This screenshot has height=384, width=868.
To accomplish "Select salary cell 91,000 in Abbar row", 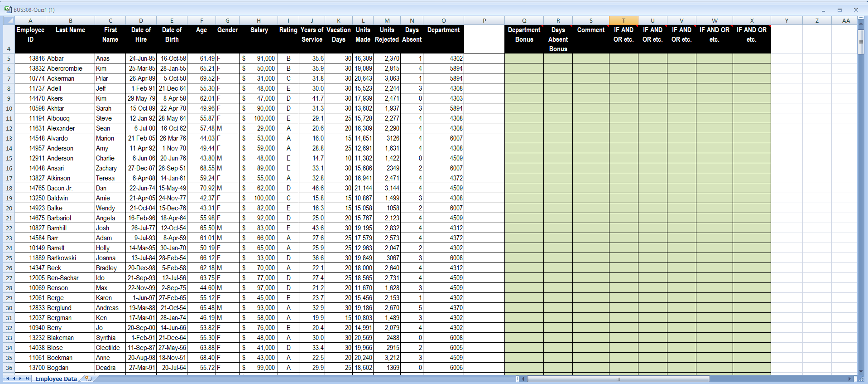I will (259, 58).
